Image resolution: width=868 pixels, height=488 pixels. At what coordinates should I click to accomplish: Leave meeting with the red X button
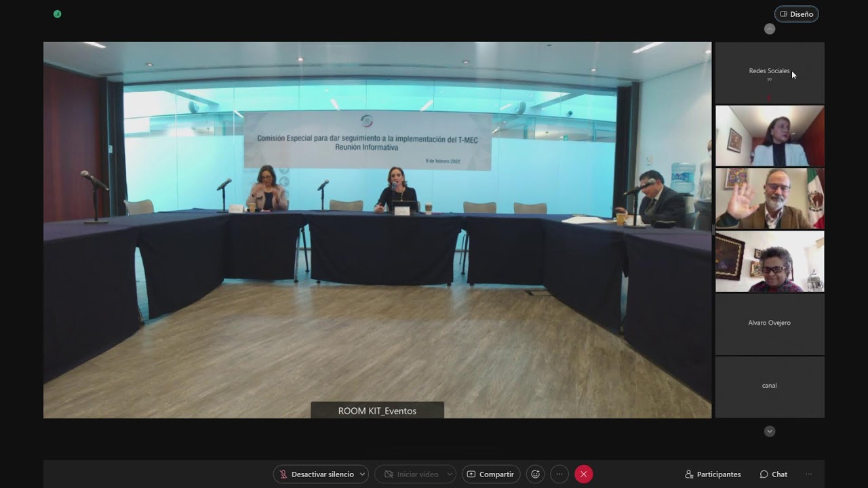click(584, 474)
